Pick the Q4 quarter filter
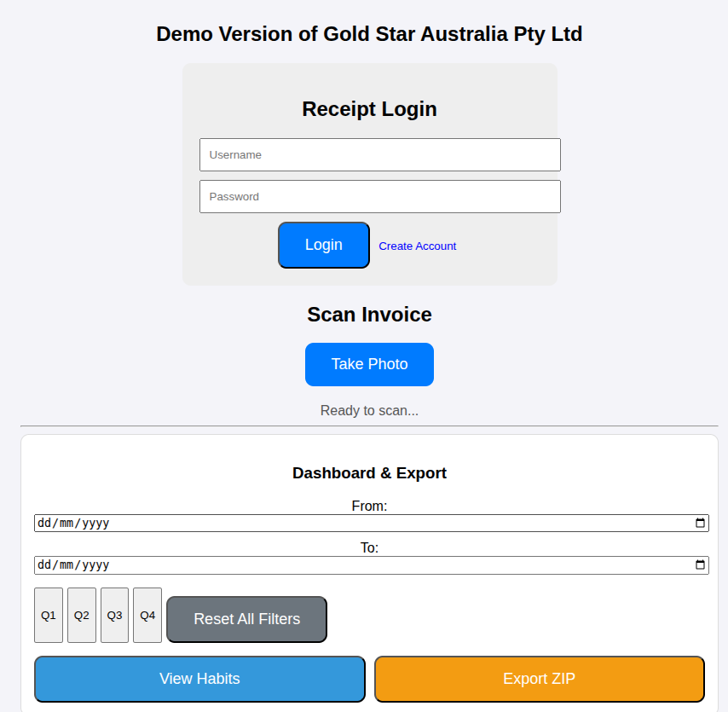Viewport: 728px width, 712px height. 147,615
